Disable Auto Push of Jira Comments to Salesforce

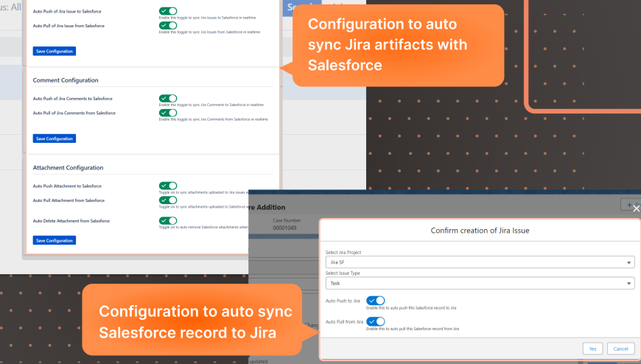point(168,98)
